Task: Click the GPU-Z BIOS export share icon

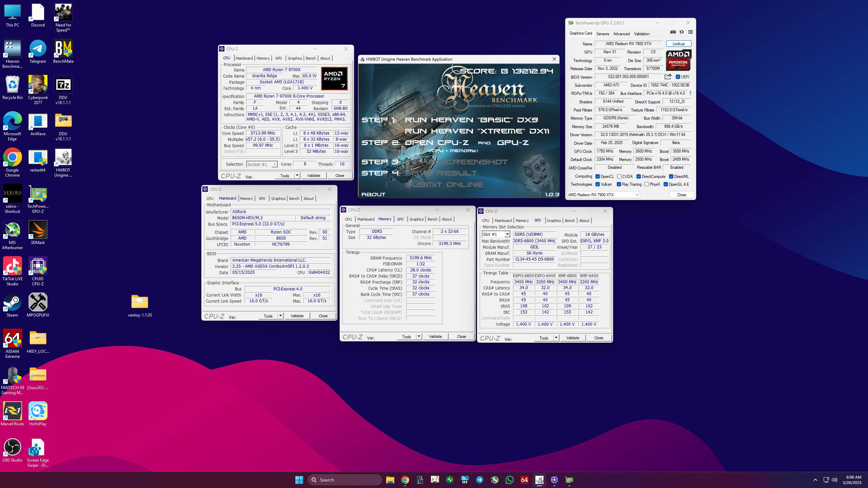Action: (668, 77)
